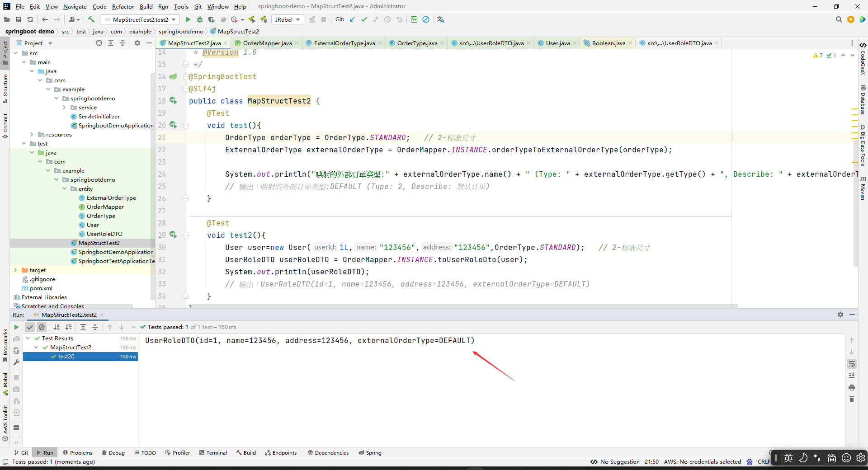868x470 pixels.
Task: Collapse all in the Project panel
Action: [x=123, y=43]
